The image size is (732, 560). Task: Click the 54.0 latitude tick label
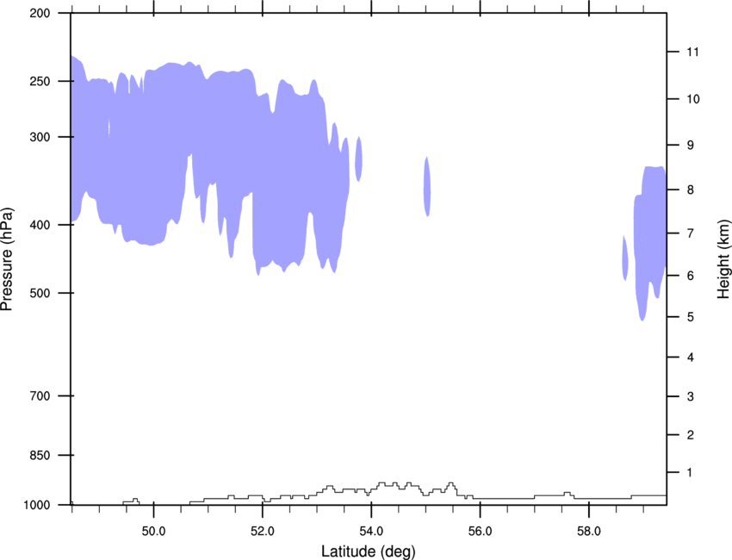(x=371, y=532)
